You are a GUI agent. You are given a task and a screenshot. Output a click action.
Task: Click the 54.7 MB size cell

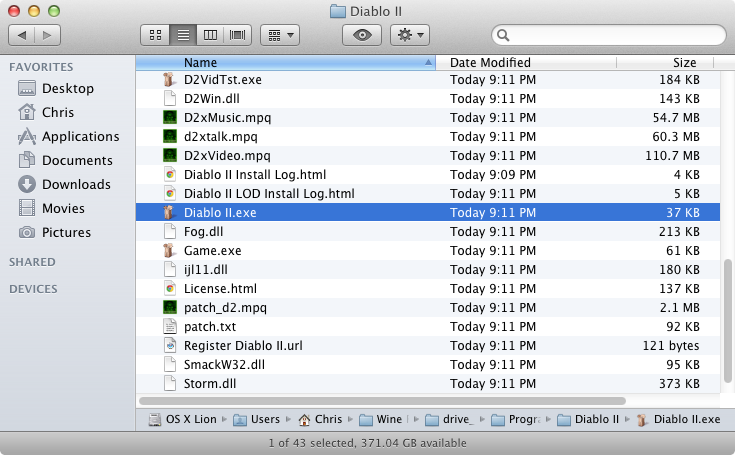[676, 118]
